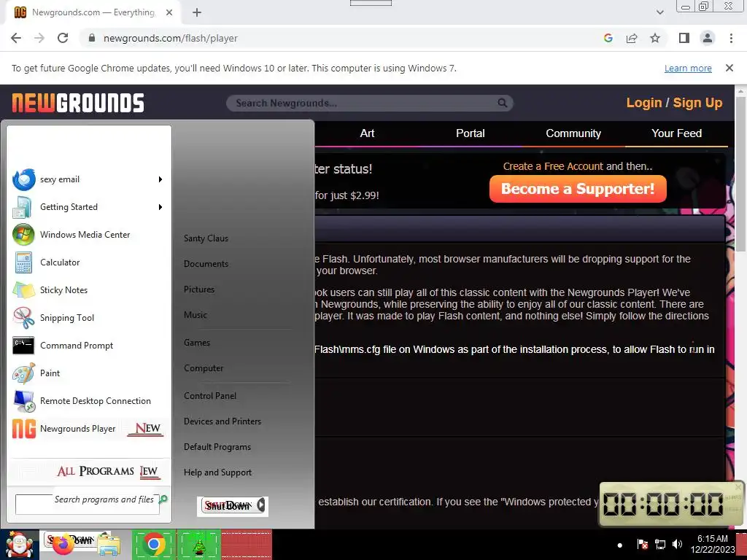Open File Explorer folder taskbar icon

109,545
